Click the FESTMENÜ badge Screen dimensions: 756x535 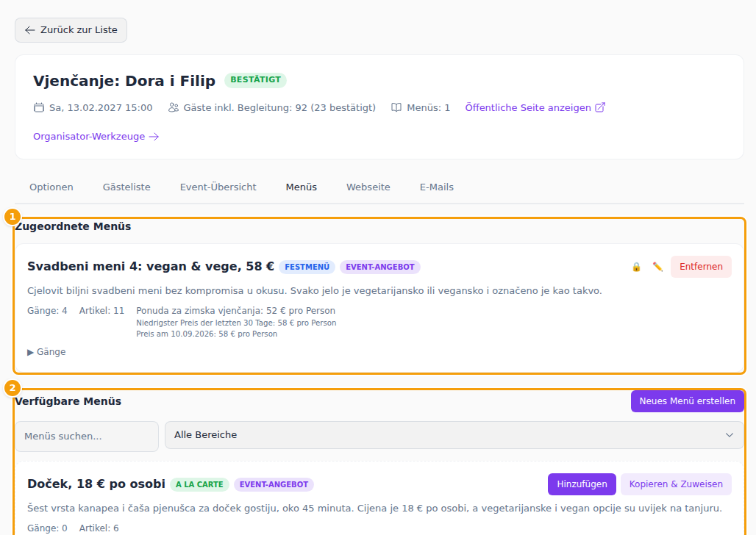pos(307,267)
